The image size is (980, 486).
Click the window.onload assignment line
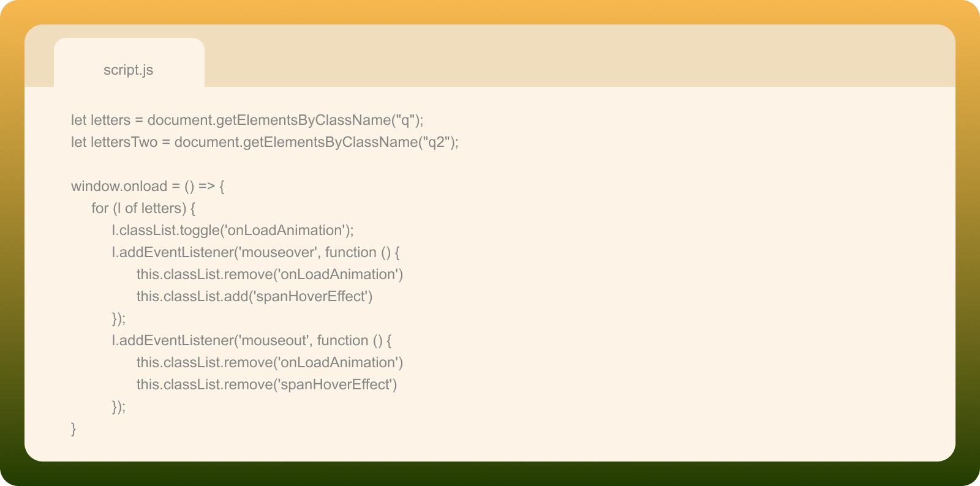(148, 186)
